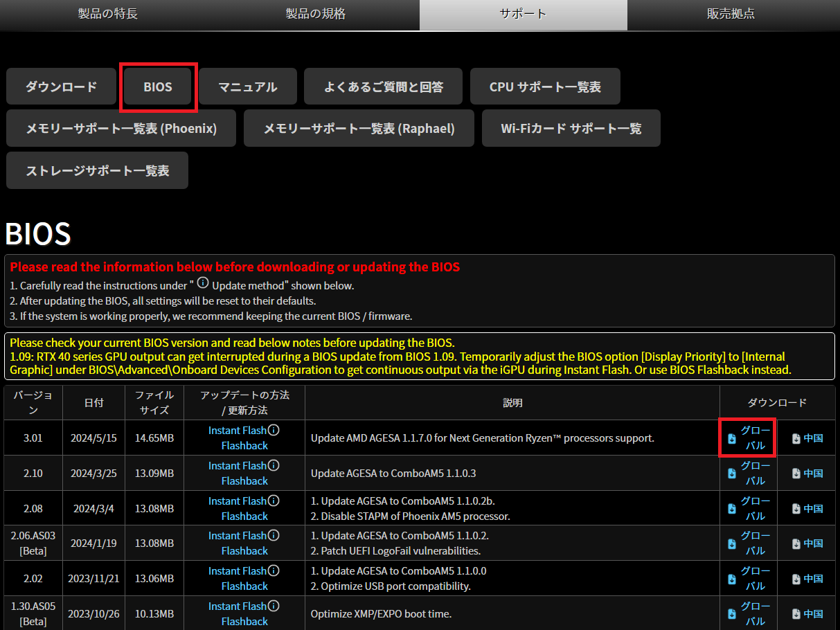Click the 説明 column header
840x630 pixels.
click(513, 403)
